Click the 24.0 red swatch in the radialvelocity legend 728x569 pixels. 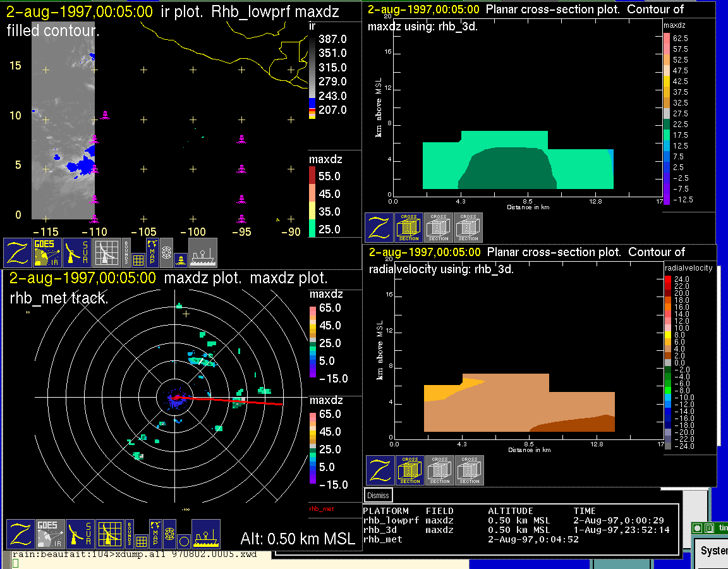pyautogui.click(x=669, y=279)
